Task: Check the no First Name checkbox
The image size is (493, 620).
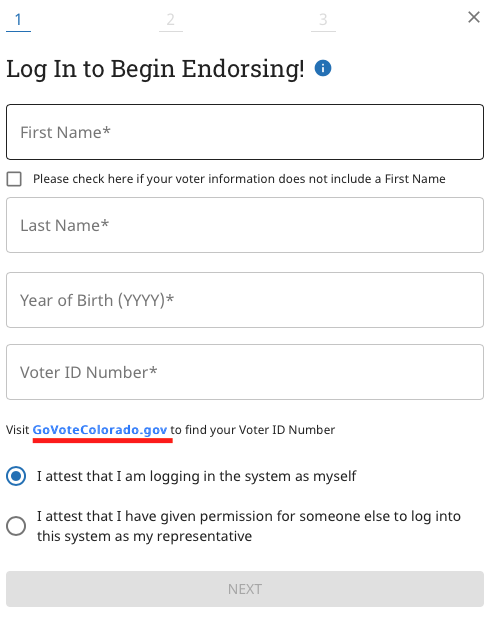Action: [x=14, y=179]
